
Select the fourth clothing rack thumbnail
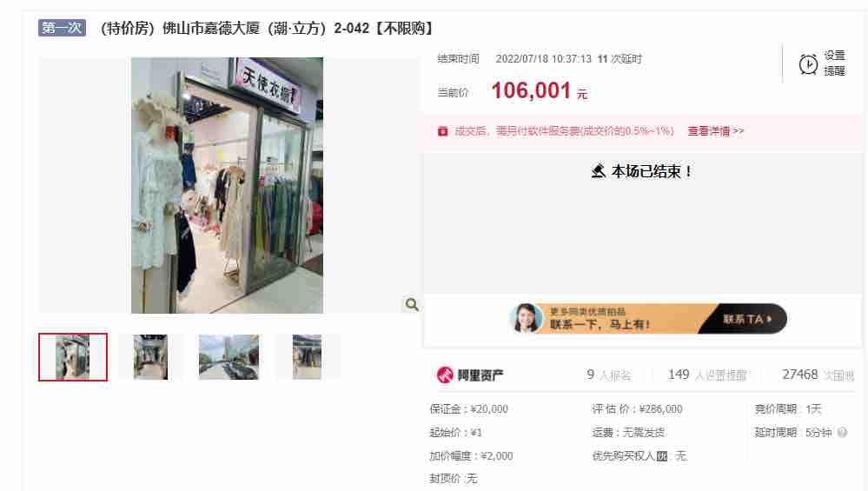pos(308,357)
